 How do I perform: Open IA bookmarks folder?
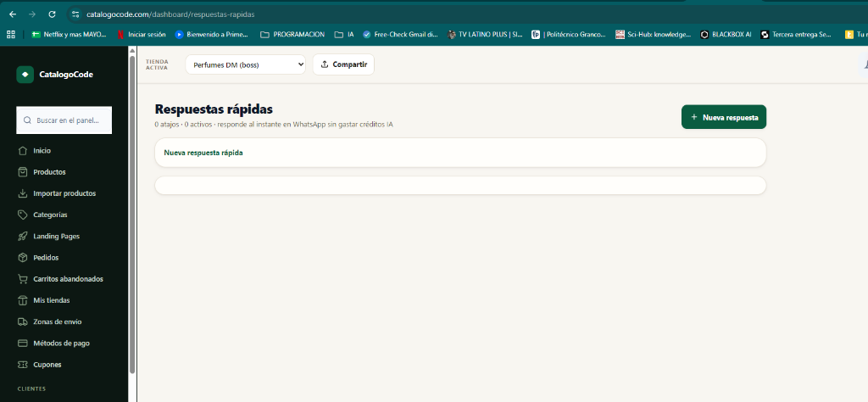(344, 34)
